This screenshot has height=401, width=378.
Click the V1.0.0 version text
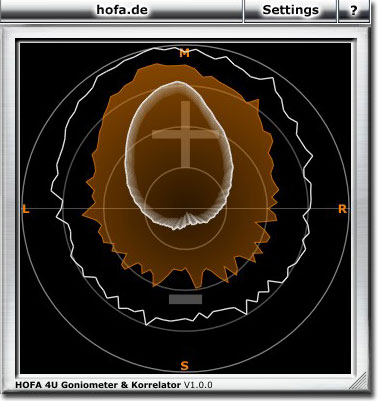tap(198, 385)
